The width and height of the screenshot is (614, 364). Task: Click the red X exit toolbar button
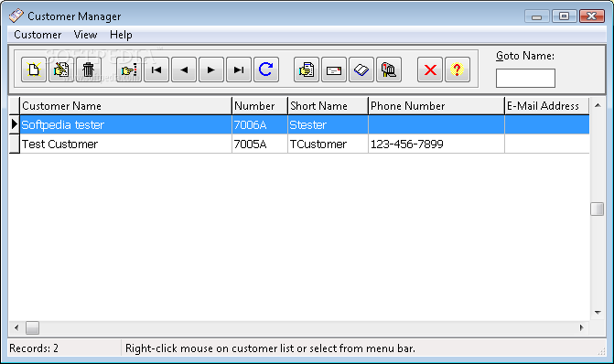(x=430, y=70)
